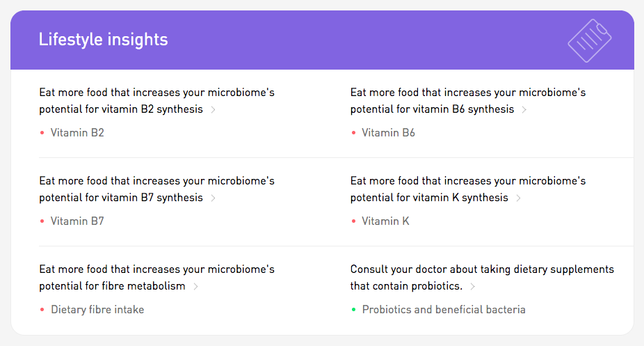This screenshot has height=346, width=644.
Task: Open the vitamin B7 synthesis recommendation text
Action: tap(156, 189)
